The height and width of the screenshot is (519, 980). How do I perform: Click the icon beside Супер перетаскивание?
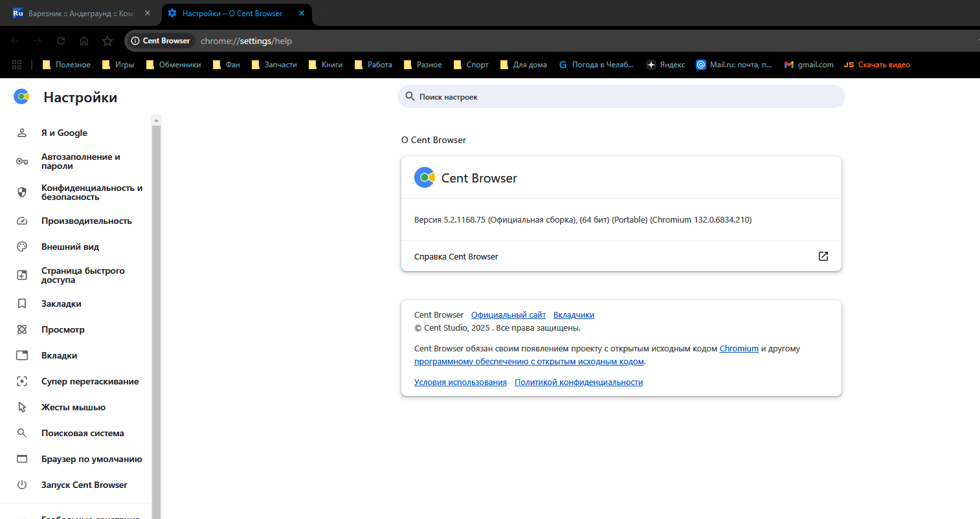tap(22, 381)
